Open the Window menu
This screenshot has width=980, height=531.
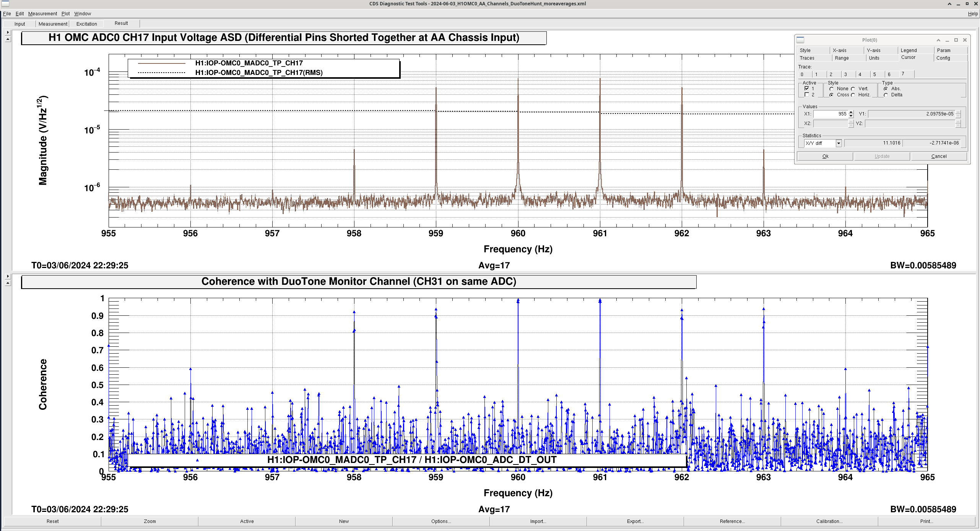pos(83,14)
